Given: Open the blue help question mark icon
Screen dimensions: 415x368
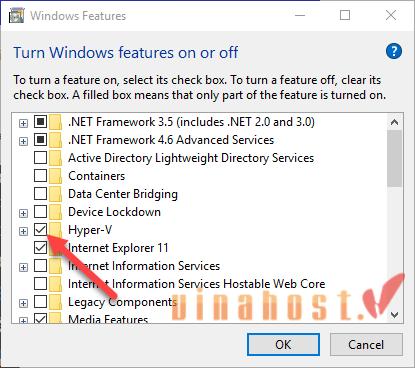Looking at the screenshot, I should point(394,51).
